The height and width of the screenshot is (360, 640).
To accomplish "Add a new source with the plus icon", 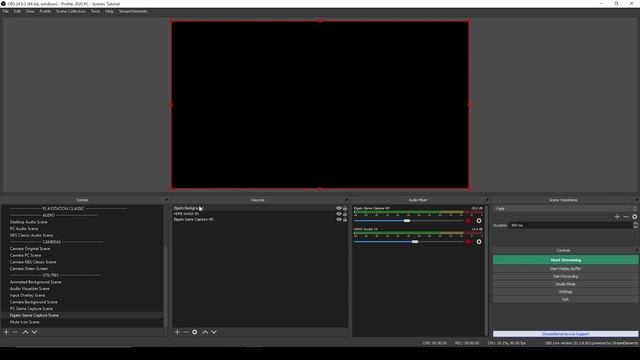I will (x=177, y=332).
